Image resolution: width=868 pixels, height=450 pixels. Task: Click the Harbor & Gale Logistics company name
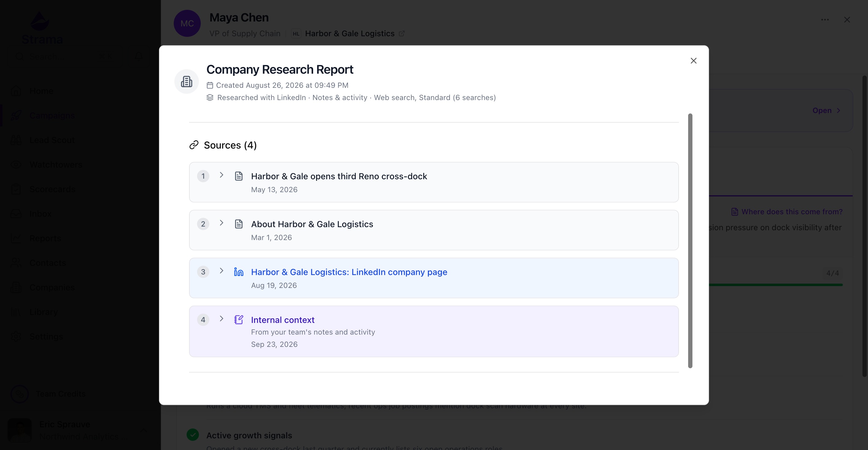point(350,33)
